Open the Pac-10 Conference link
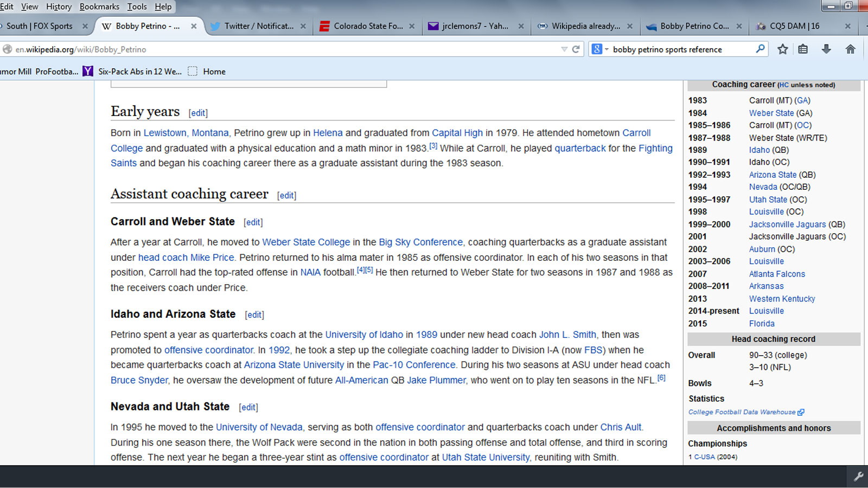 pos(414,365)
